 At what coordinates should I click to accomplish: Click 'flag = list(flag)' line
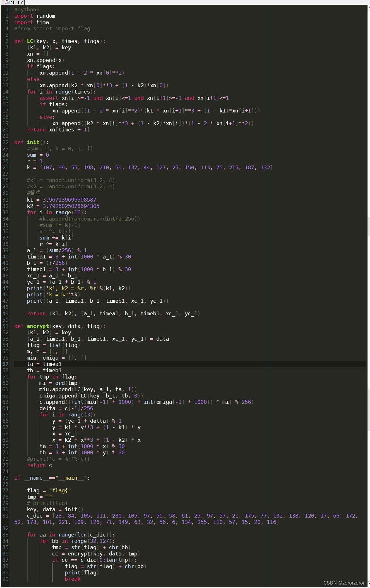pyautogui.click(x=54, y=345)
